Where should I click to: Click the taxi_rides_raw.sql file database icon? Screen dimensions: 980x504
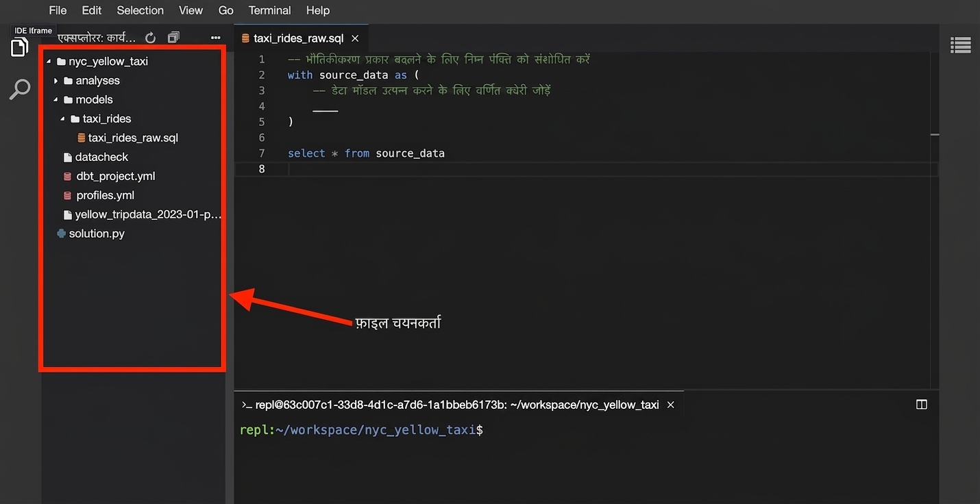point(82,138)
